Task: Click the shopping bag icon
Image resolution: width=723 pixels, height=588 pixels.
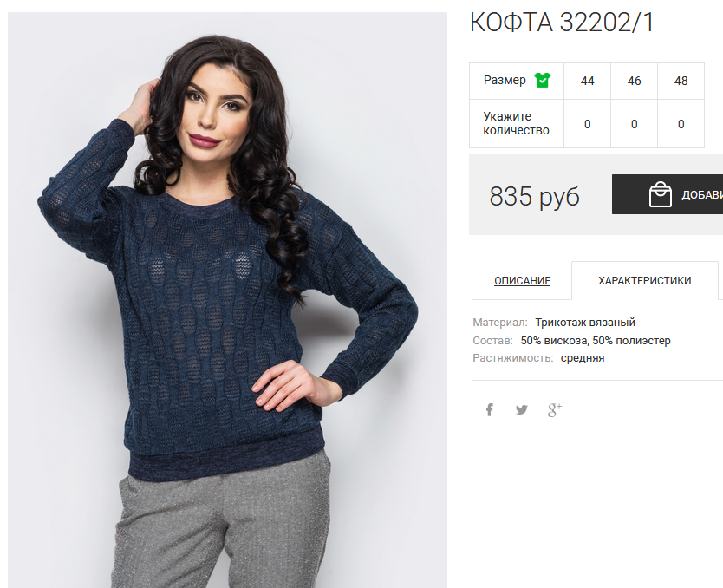Action: [x=660, y=194]
